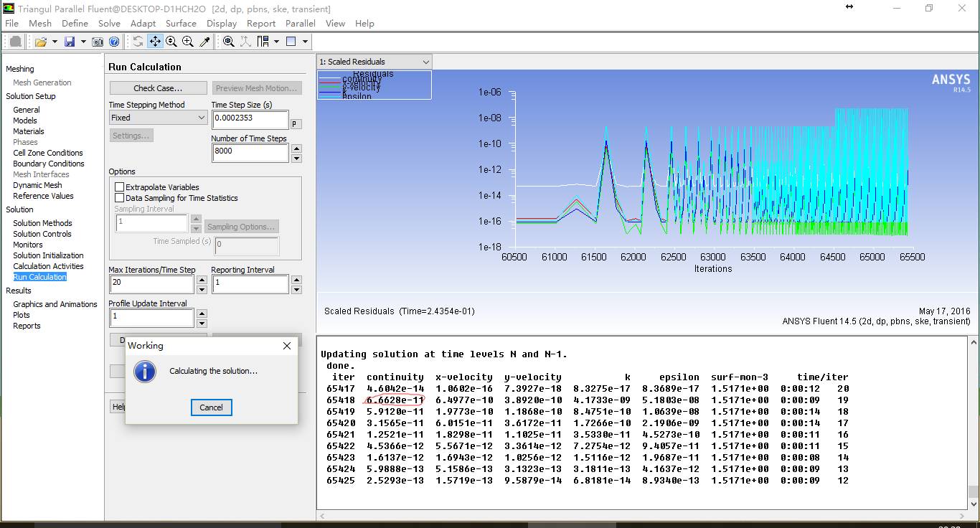Select Solution Methods in the navigation tree
Image resolution: width=980 pixels, height=528 pixels.
(x=42, y=223)
